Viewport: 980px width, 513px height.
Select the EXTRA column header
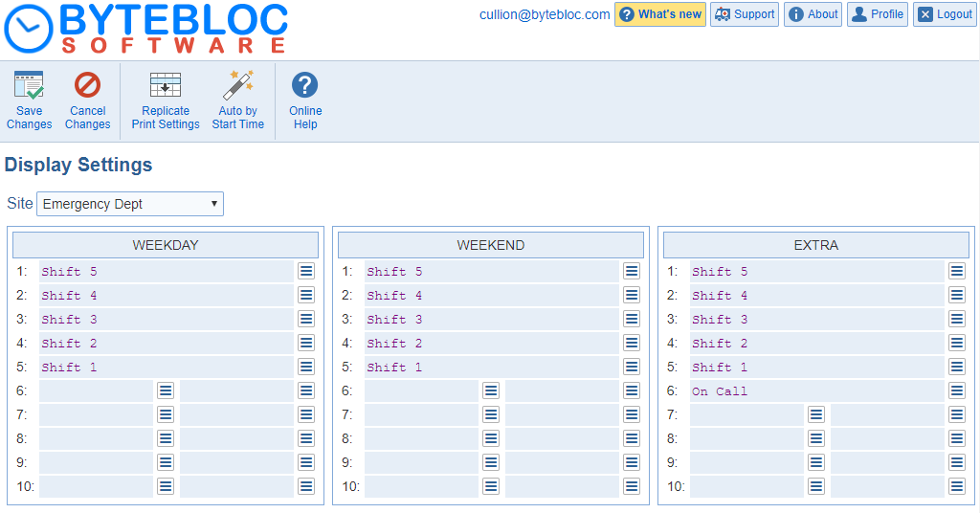coord(816,245)
